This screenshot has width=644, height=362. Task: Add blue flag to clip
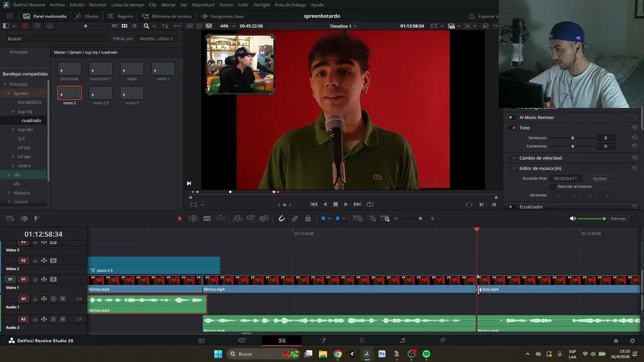tap(323, 219)
